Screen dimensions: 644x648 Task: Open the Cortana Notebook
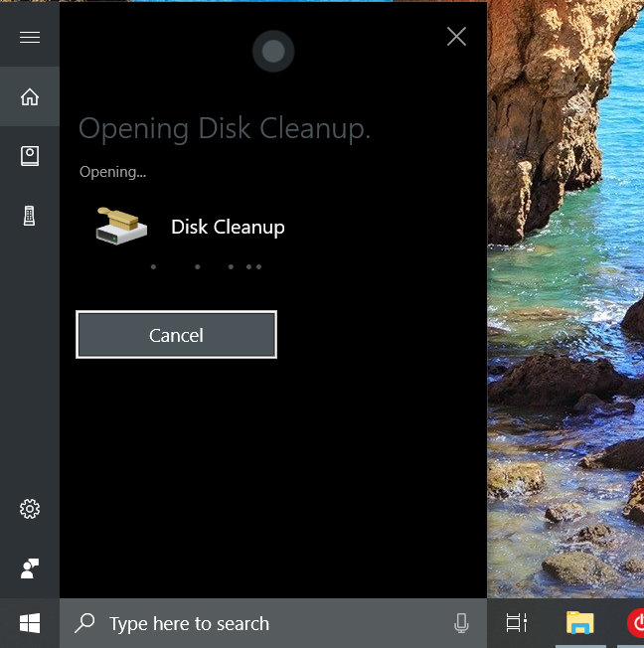[30, 156]
